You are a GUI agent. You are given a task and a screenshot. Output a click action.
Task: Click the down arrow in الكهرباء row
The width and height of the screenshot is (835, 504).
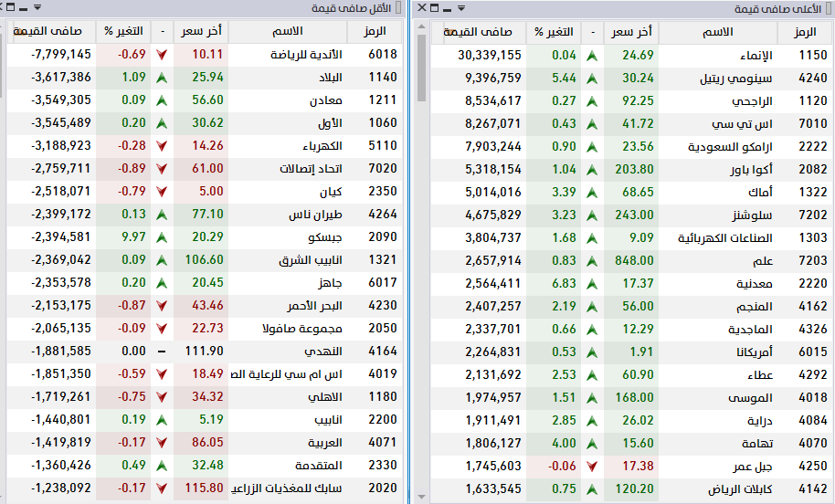[162, 146]
